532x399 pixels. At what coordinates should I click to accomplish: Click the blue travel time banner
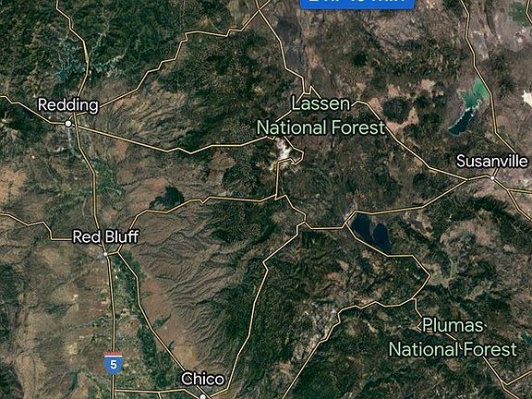coord(357,4)
